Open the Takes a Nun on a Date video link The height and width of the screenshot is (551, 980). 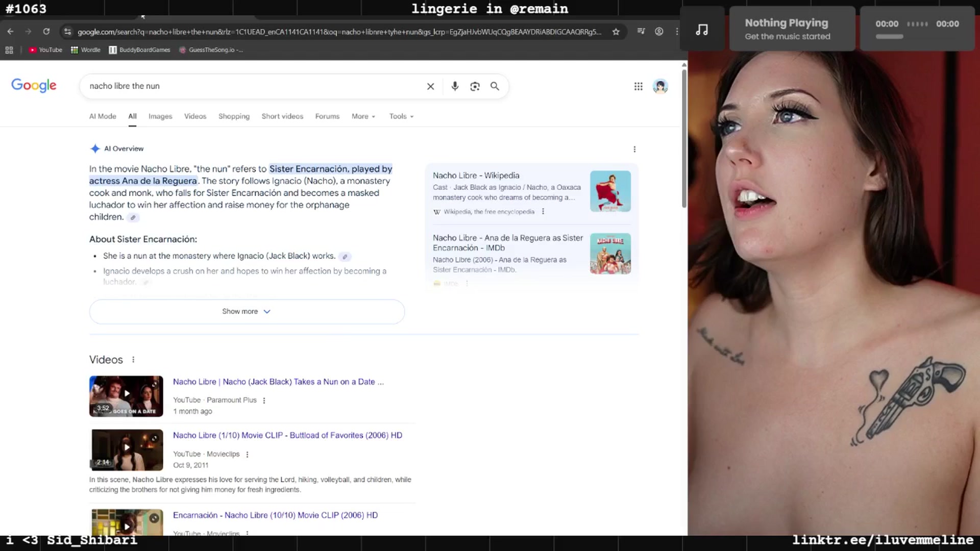pyautogui.click(x=278, y=382)
